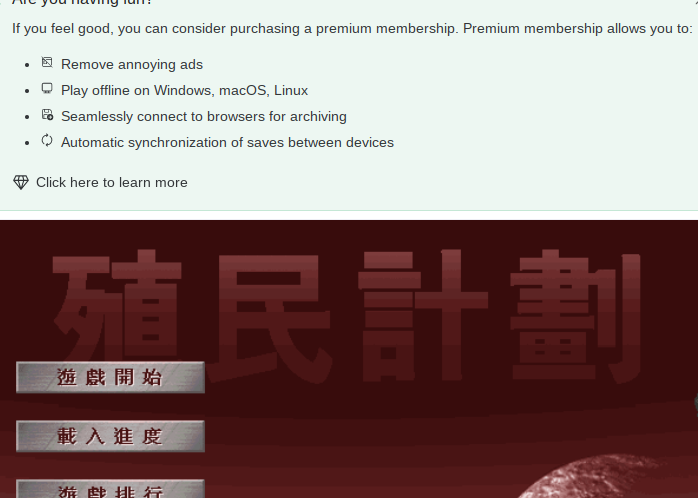Image resolution: width=698 pixels, height=498 pixels.
Task: Open the 遊戲排行 game ranking button
Action: [110, 489]
